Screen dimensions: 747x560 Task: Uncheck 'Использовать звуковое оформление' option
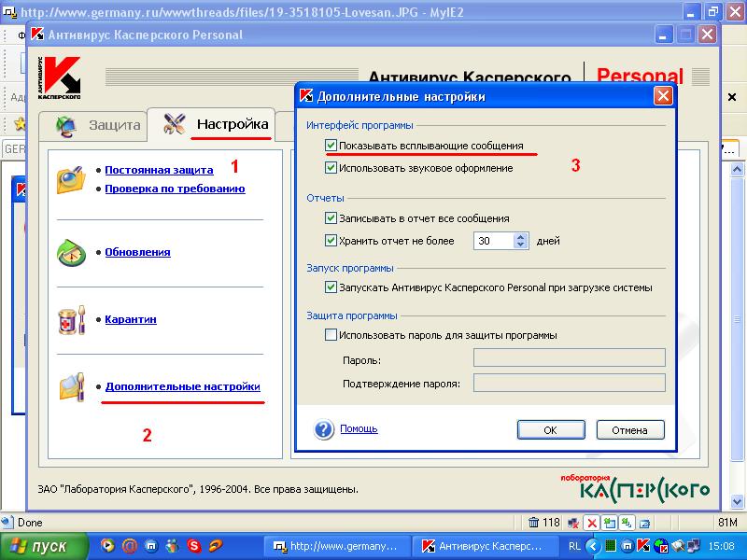[x=331, y=168]
